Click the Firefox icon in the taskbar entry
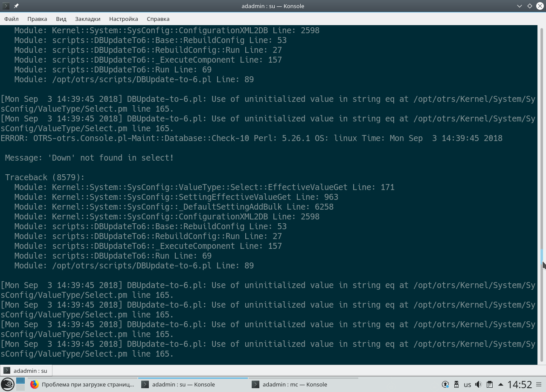Screen dimensions: 546x392 coord(35,384)
